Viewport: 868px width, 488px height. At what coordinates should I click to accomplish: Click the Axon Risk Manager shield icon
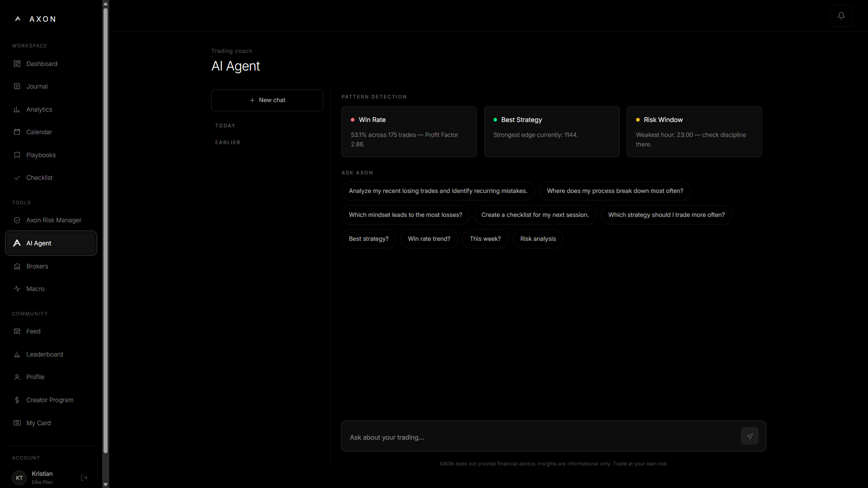point(17,220)
